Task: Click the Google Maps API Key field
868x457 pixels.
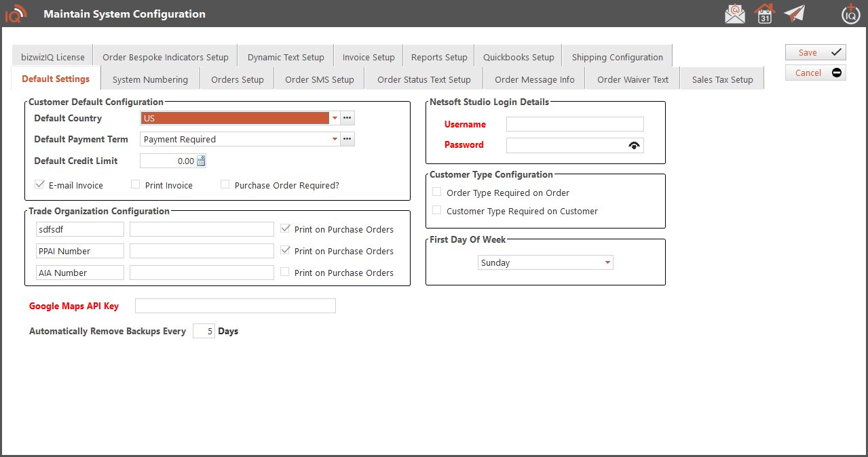Action: coord(235,306)
